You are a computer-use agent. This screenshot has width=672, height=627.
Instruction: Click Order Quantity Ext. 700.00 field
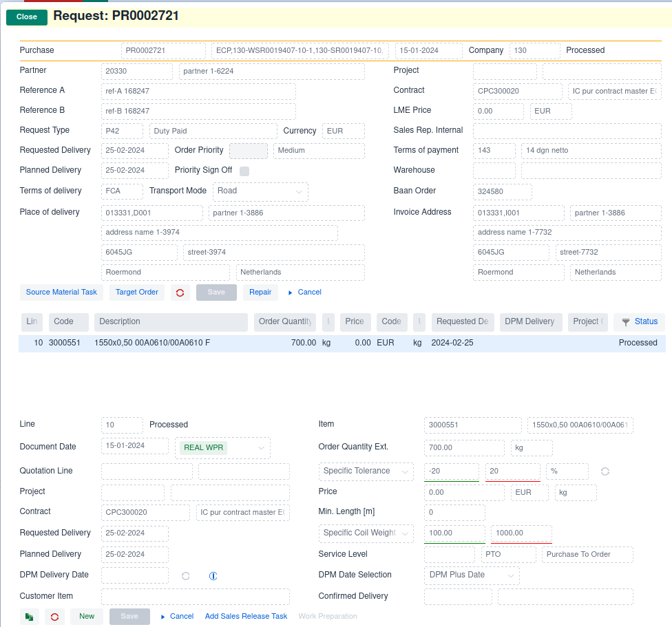pyautogui.click(x=464, y=448)
